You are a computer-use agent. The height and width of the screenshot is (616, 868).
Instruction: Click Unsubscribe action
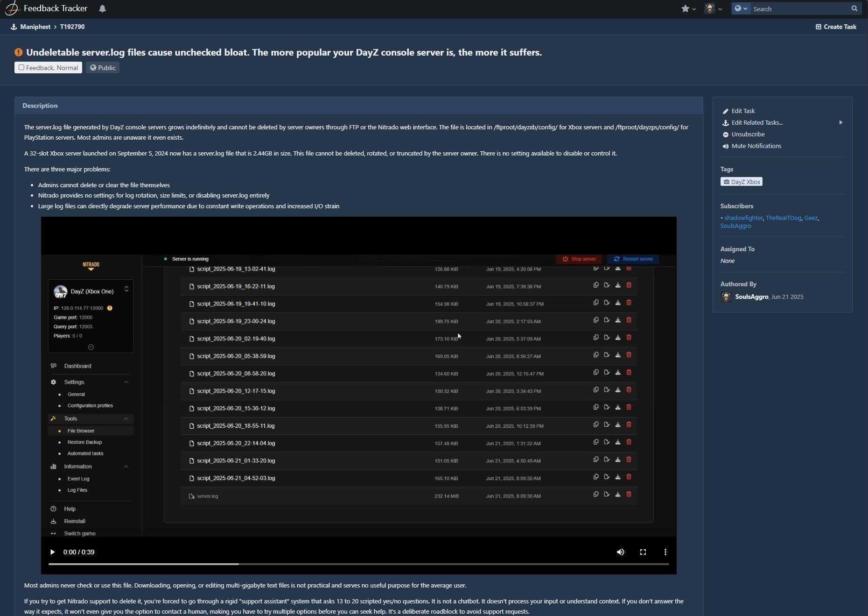pyautogui.click(x=748, y=135)
